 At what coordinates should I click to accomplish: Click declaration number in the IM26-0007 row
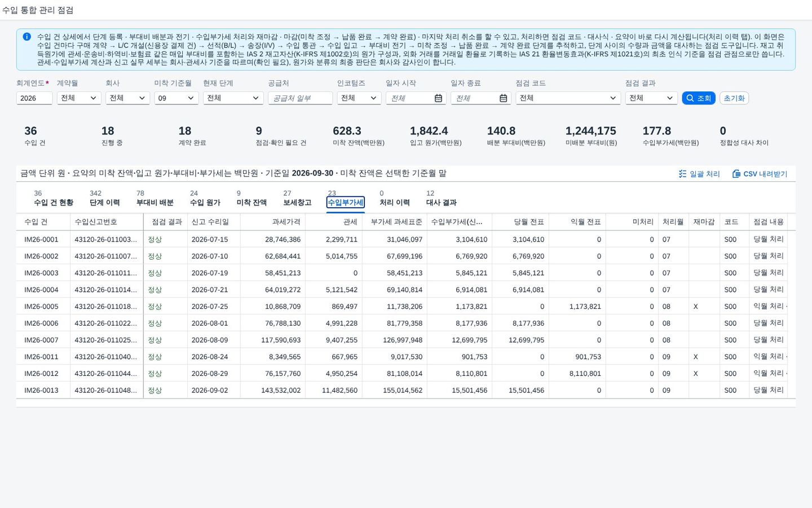[x=106, y=340]
